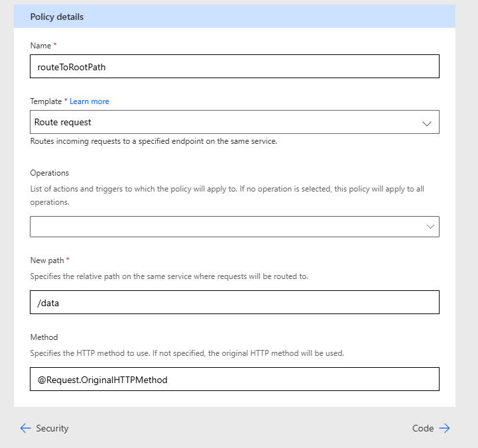Click the New path field showing /data
478x448 pixels.
coord(235,302)
